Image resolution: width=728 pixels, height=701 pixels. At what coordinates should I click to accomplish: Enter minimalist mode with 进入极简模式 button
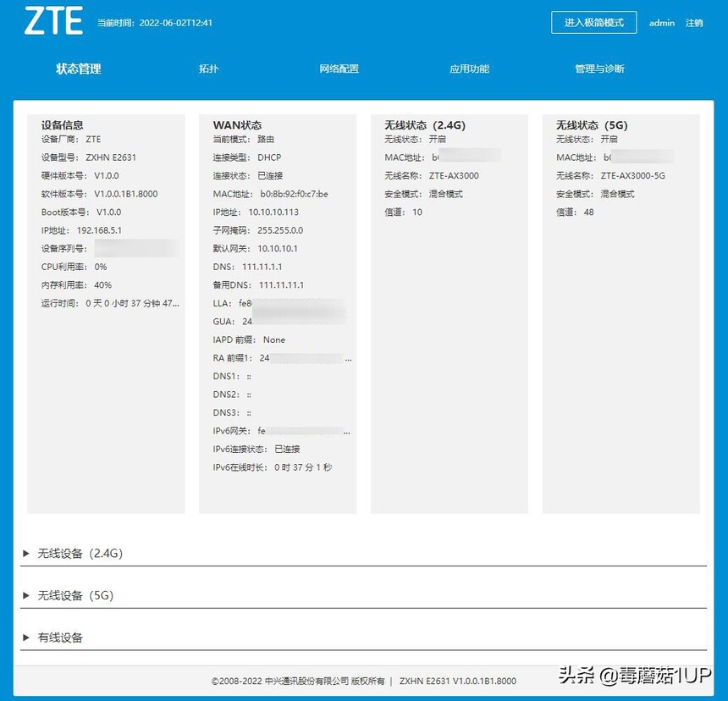pos(593,23)
